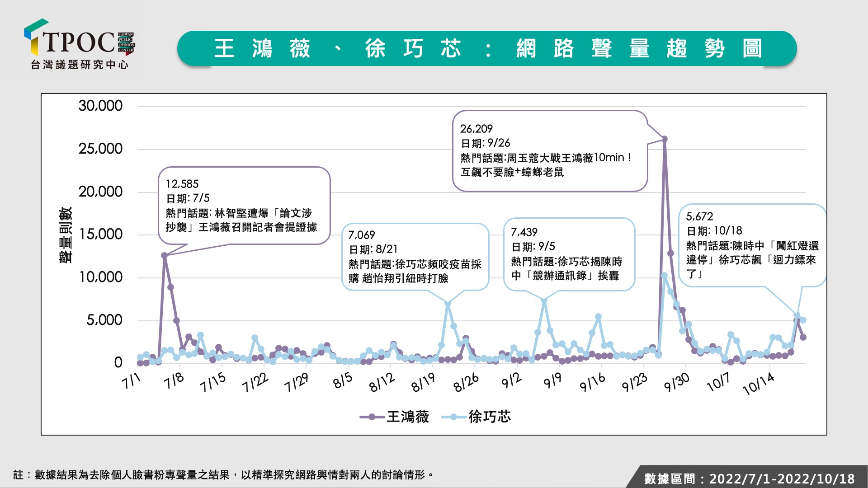This screenshot has width=868, height=488.
Task: Select the 徐巧芯 blue legend marker
Action: [453, 417]
